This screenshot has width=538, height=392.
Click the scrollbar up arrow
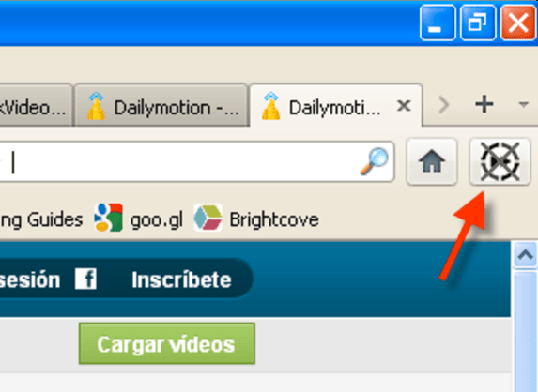click(x=525, y=254)
